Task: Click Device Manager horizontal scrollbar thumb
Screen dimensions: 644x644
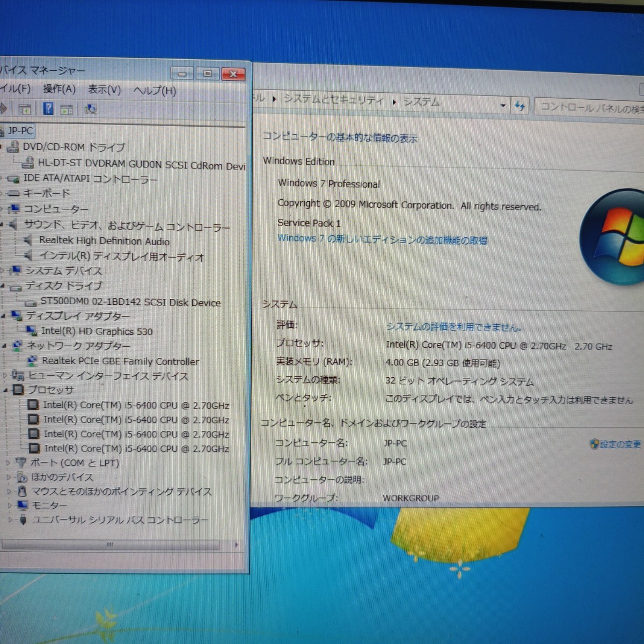Action: pos(110,544)
